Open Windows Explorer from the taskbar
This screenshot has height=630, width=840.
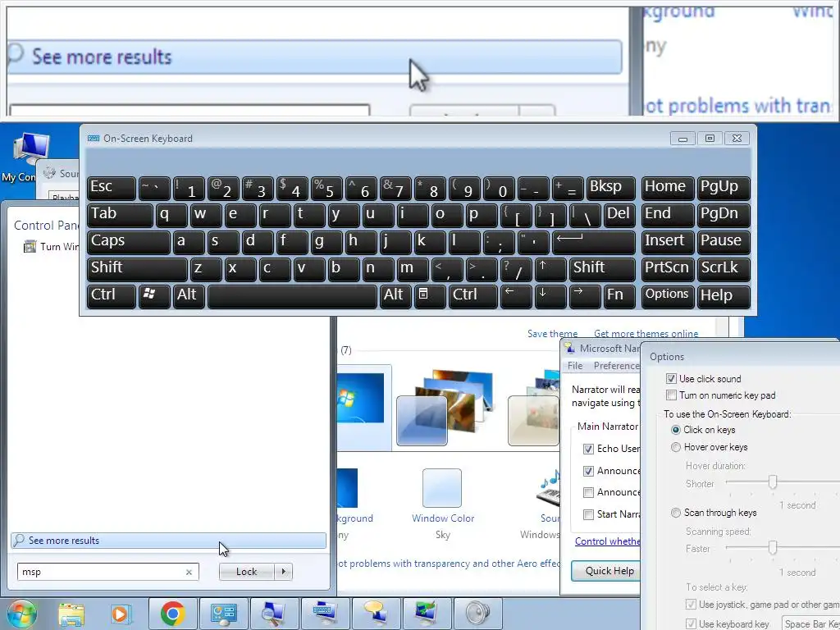click(x=71, y=614)
